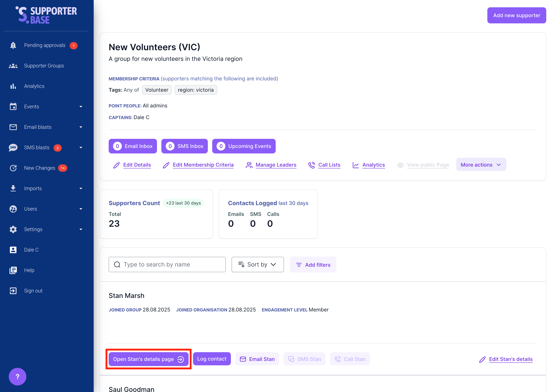Open the Analytics bar-chart sidebar icon
551x392 pixels.
13,86
